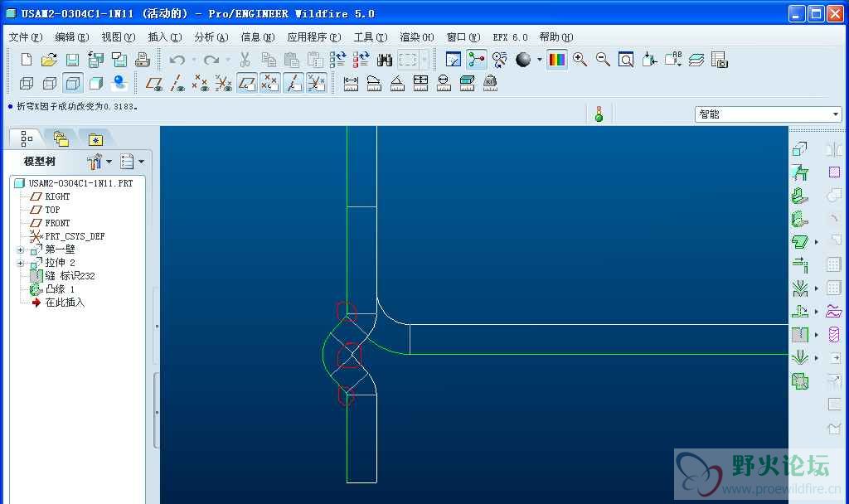849x504 pixels.
Task: Open the 插入(I) menu
Action: (165, 37)
